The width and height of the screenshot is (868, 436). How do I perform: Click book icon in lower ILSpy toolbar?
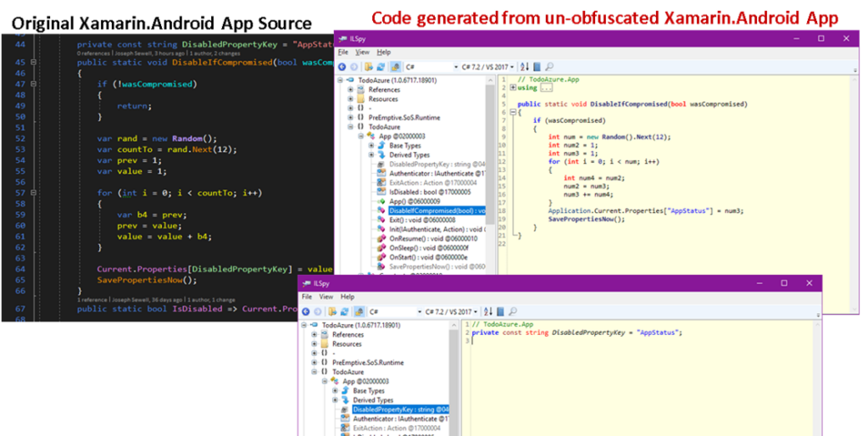pos(500,312)
